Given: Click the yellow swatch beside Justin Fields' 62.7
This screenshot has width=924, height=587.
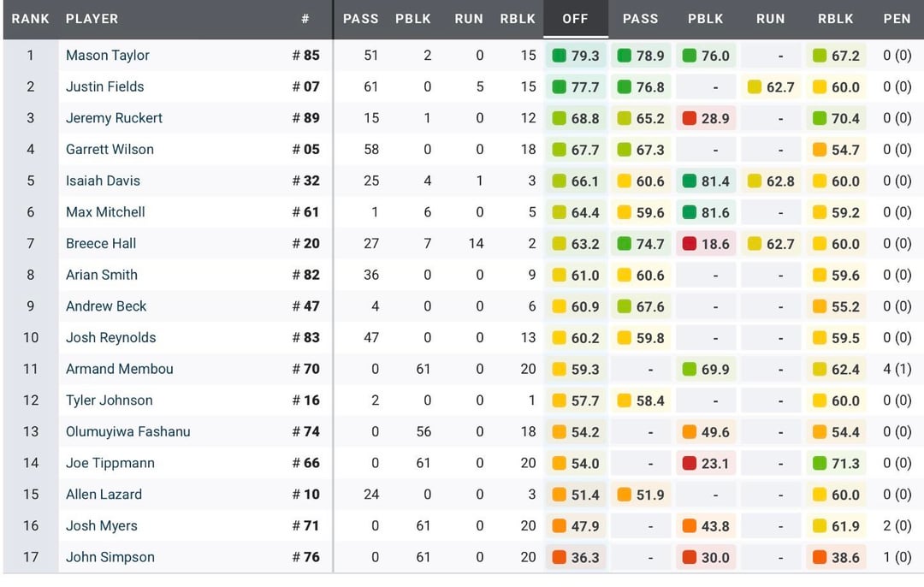Looking at the screenshot, I should 755,86.
